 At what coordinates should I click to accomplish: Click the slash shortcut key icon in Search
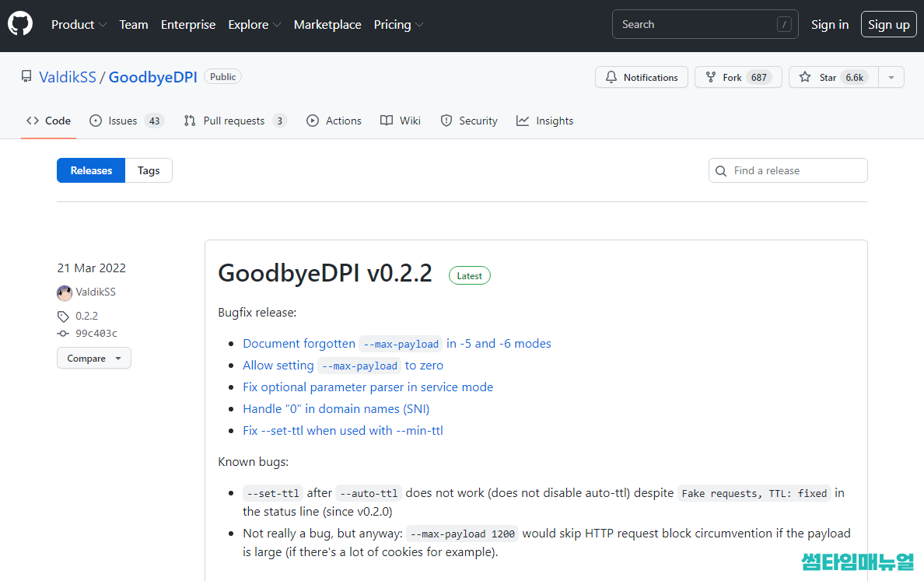click(784, 24)
